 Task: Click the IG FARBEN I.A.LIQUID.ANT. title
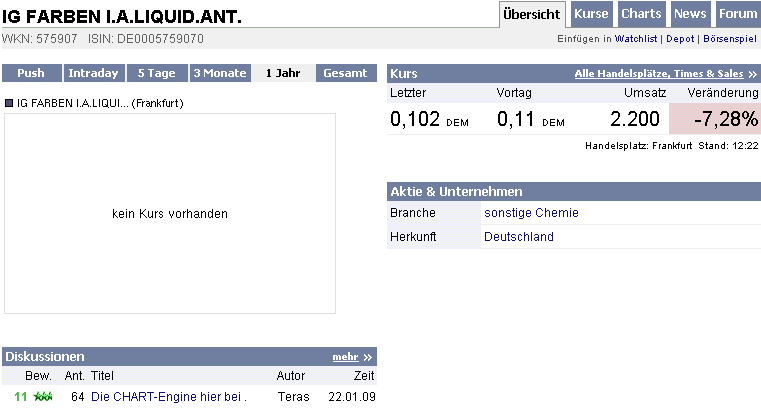point(121,16)
